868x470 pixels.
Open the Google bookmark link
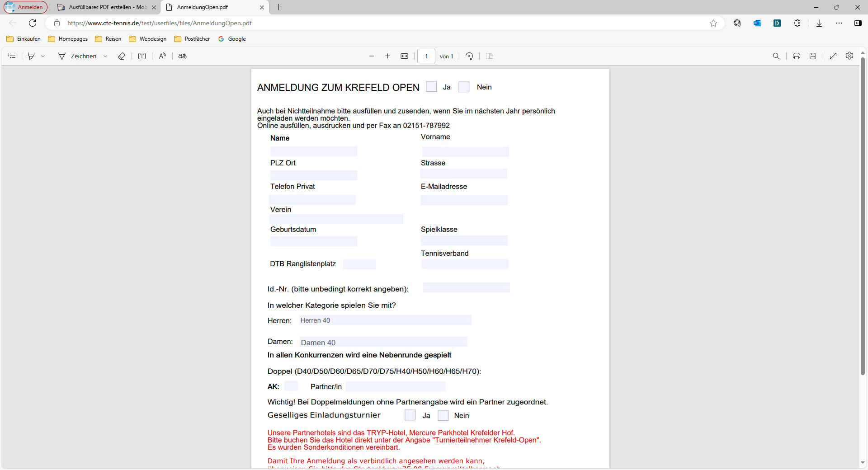(x=232, y=39)
